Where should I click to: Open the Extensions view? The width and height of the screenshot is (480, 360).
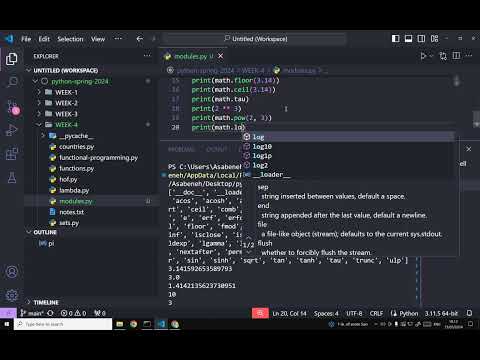pos(12,154)
